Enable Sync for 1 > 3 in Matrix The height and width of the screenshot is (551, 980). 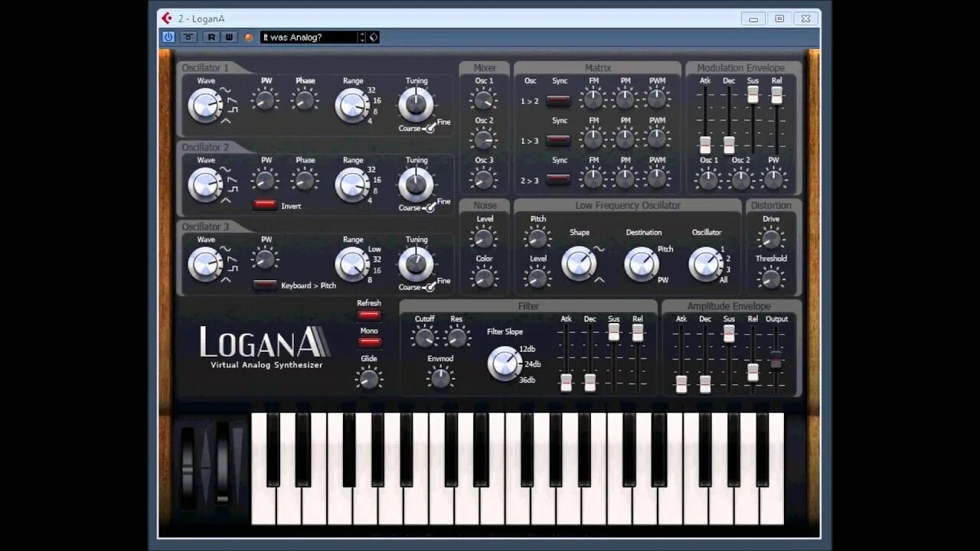pos(558,140)
